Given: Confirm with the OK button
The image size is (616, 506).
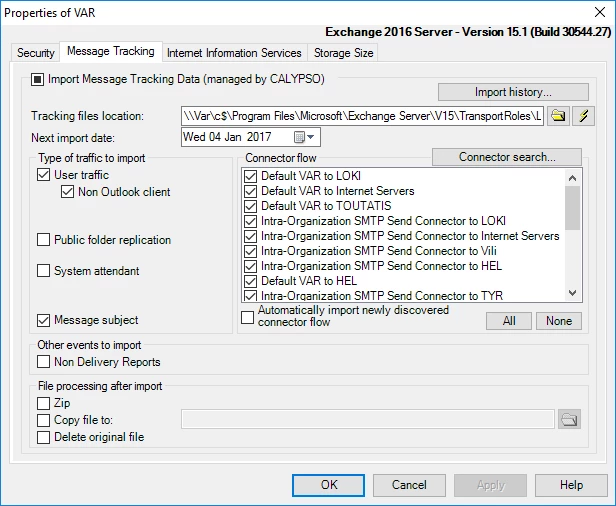Looking at the screenshot, I should 328,485.
